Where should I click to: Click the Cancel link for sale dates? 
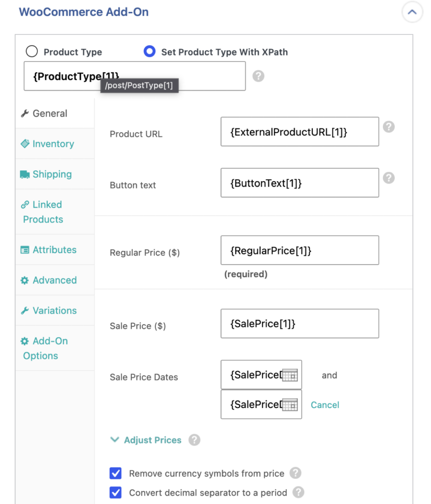coord(325,405)
